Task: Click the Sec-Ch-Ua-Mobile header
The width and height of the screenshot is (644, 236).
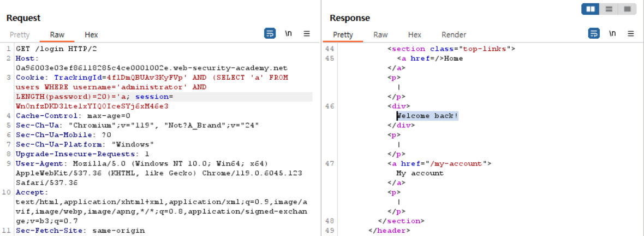Action: tap(64, 134)
